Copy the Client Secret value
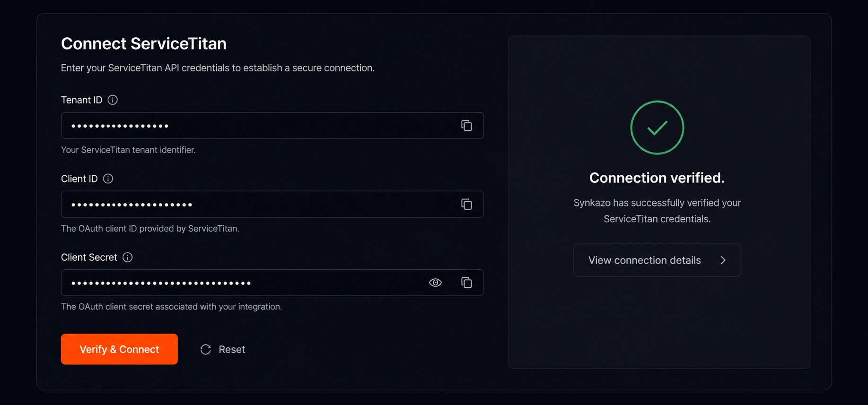 [x=466, y=283]
